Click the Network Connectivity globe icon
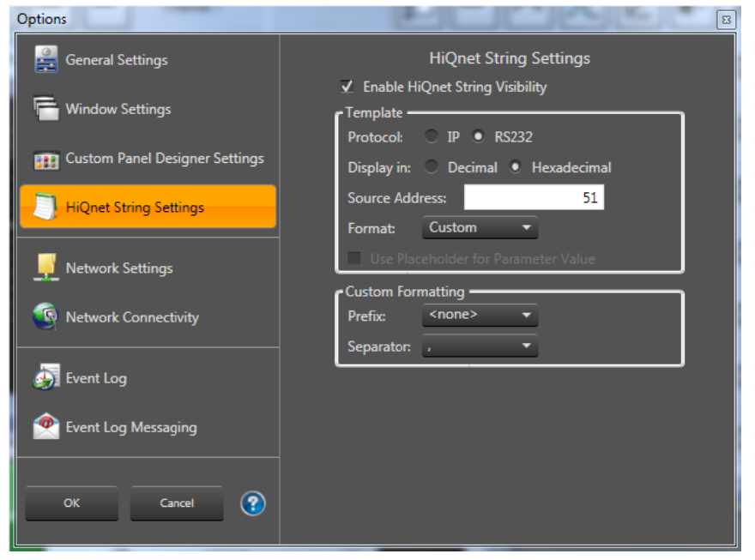 coord(45,317)
